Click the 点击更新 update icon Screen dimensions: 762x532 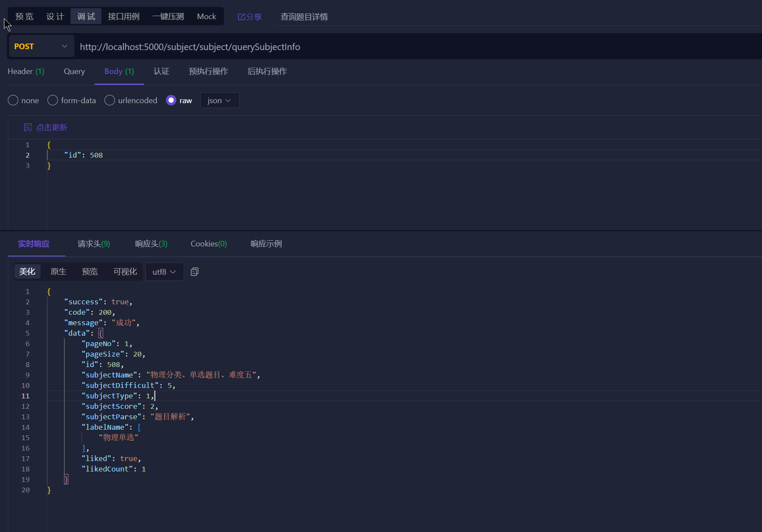pyautogui.click(x=28, y=128)
